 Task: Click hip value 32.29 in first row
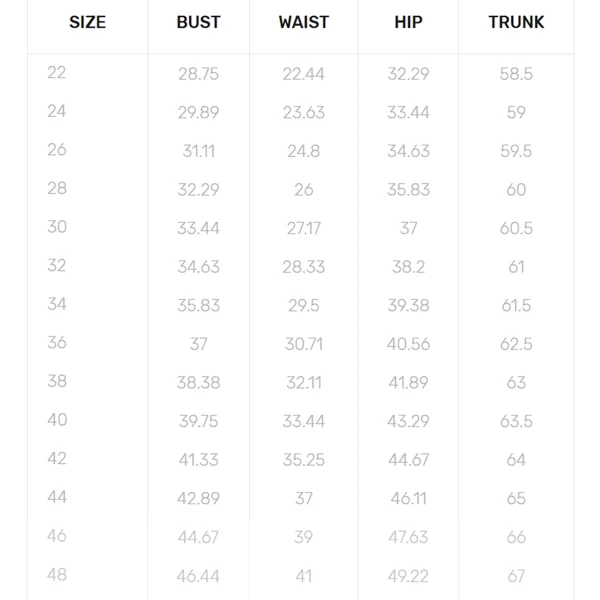click(408, 74)
